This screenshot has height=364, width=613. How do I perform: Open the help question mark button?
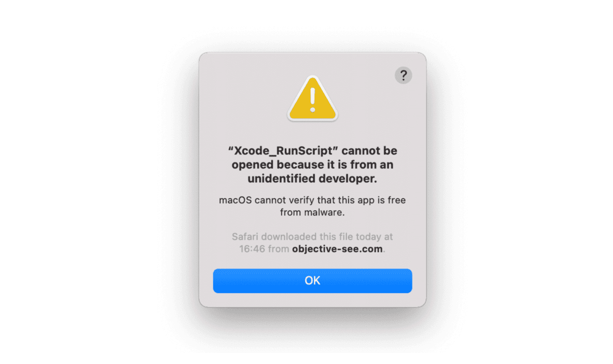point(403,76)
